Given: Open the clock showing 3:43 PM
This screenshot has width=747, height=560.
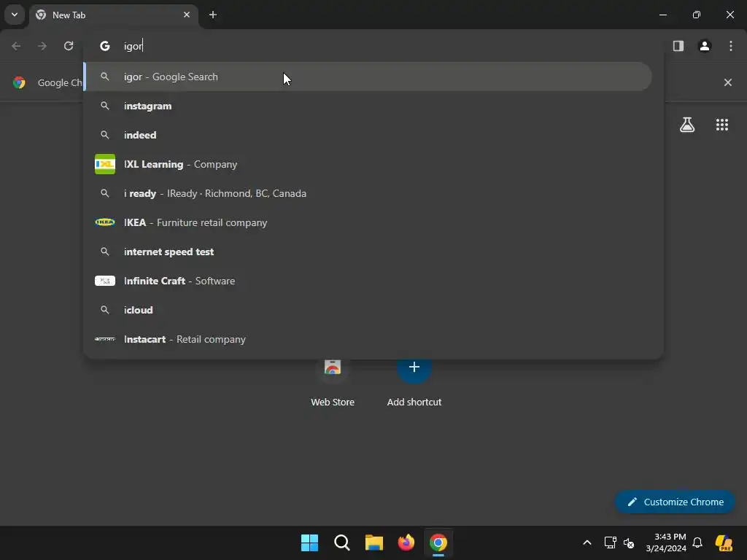Looking at the screenshot, I should 666,542.
